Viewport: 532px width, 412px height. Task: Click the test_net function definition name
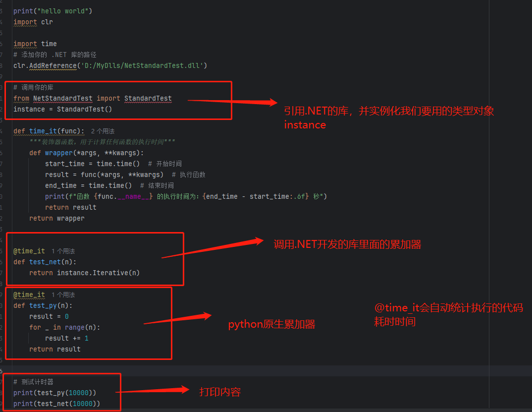pos(45,262)
